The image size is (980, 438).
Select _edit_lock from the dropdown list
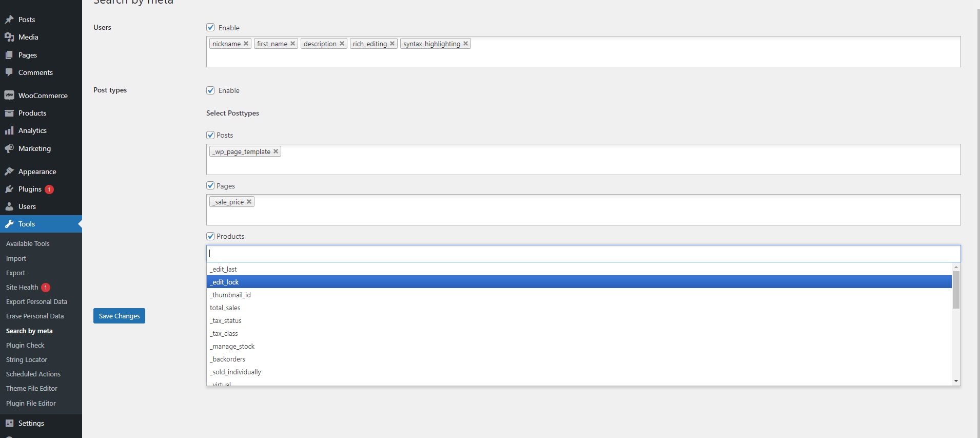226,282
